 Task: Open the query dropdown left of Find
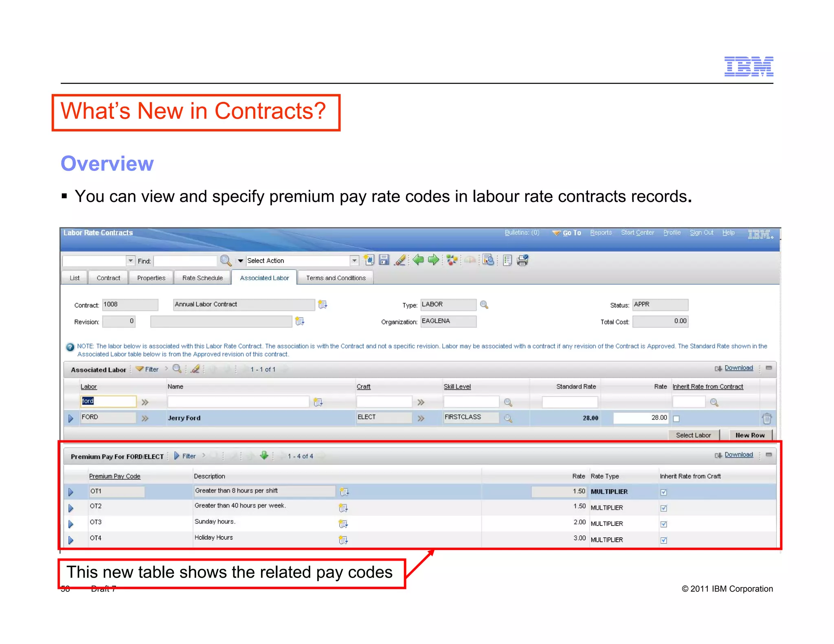point(130,261)
